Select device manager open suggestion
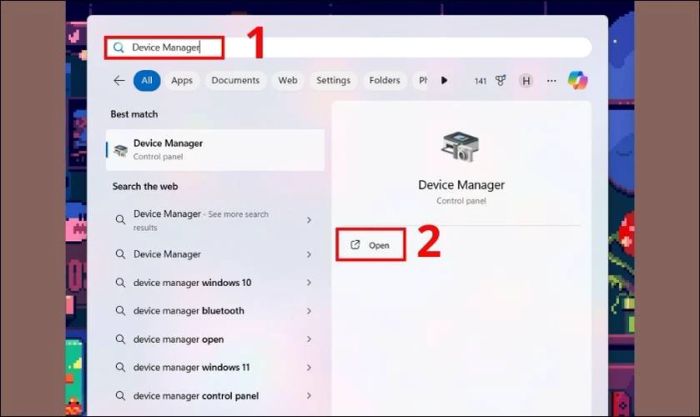Viewport: 700px width, 417px height. [x=215, y=339]
